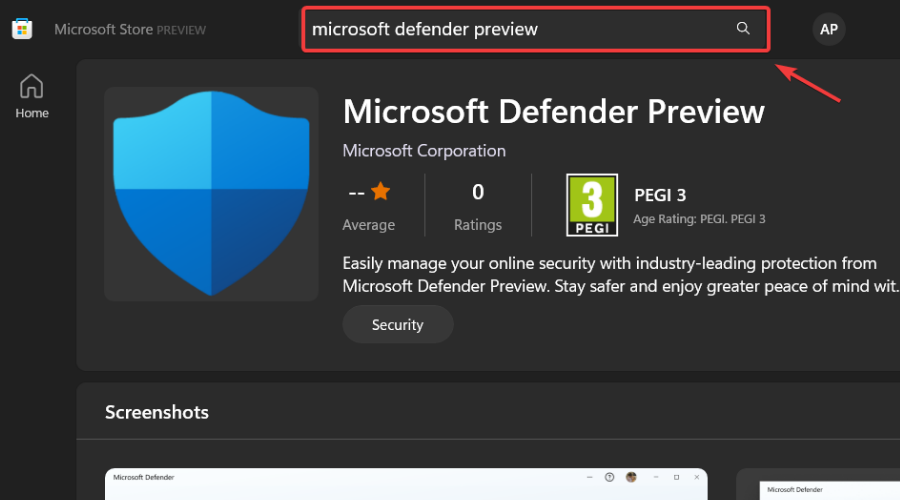This screenshot has height=500, width=900.
Task: Go to Home in the sidebar
Action: tap(32, 96)
